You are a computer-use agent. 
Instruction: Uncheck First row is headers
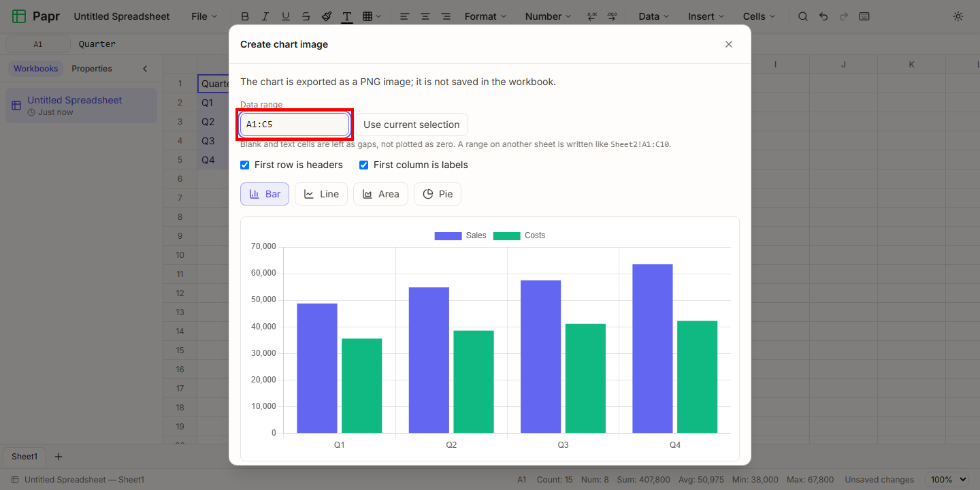coord(245,165)
